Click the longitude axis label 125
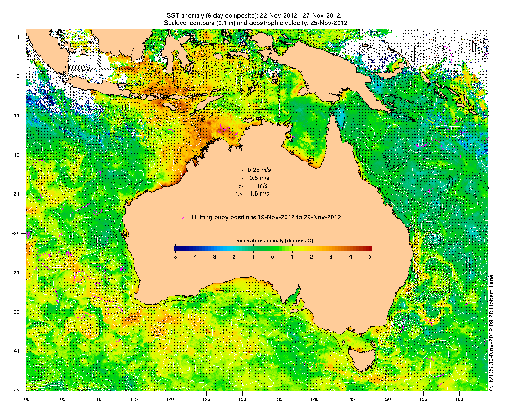 [x=206, y=399]
